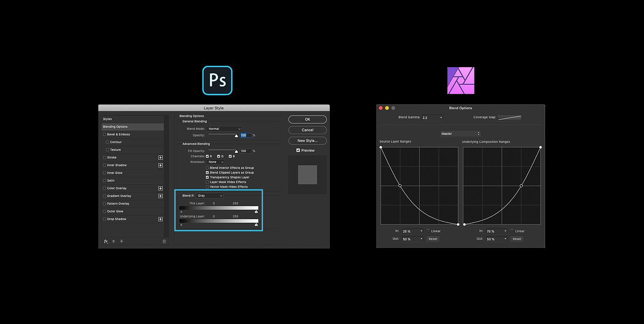
Task: Click This Layer white point slider handle
Action: click(256, 212)
